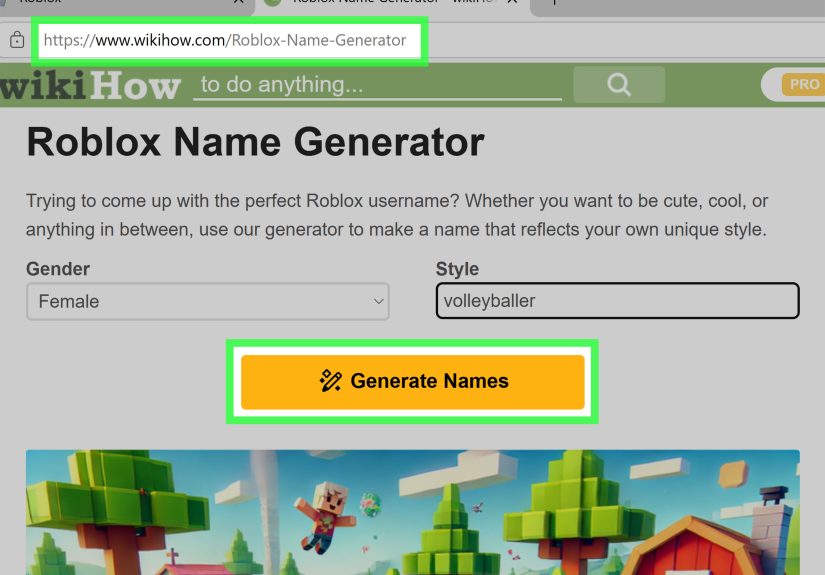The height and width of the screenshot is (575, 825).
Task: Click the Roblox game scene illustration
Action: [x=412, y=512]
